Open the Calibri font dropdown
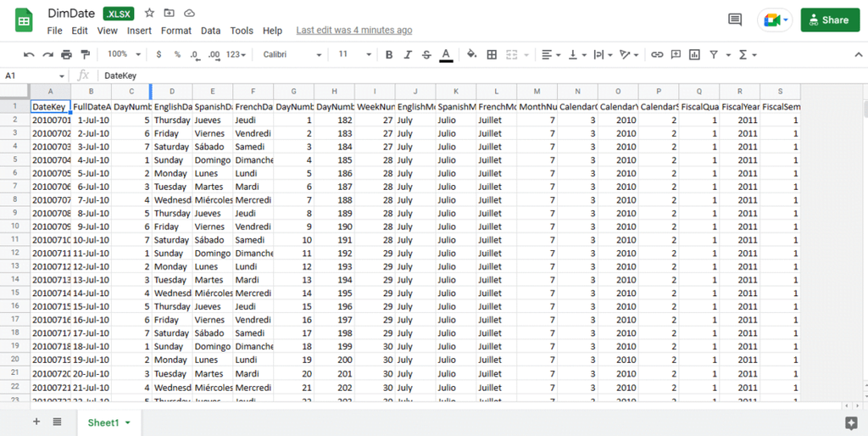The width and height of the screenshot is (868, 436). [x=292, y=54]
